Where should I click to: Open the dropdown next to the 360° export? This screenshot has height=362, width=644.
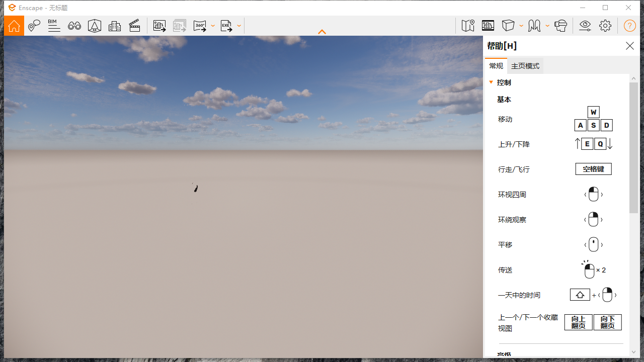(x=213, y=26)
